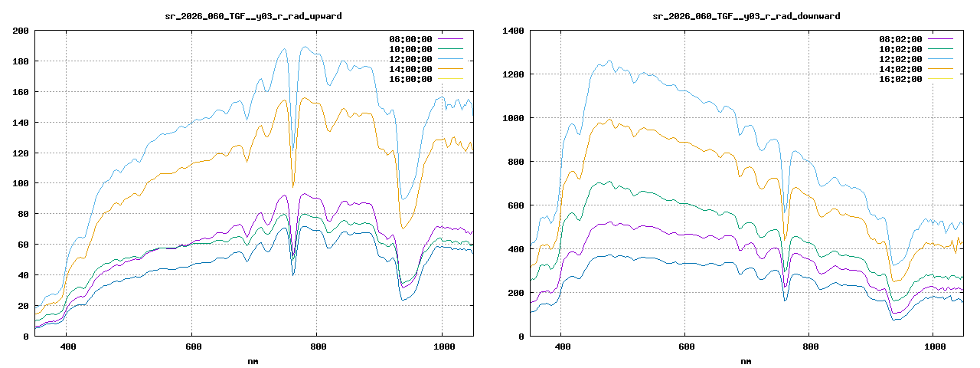Click the 200 y-axis tick on upward chart
Viewport: 980px width, 368px height.
pos(21,31)
